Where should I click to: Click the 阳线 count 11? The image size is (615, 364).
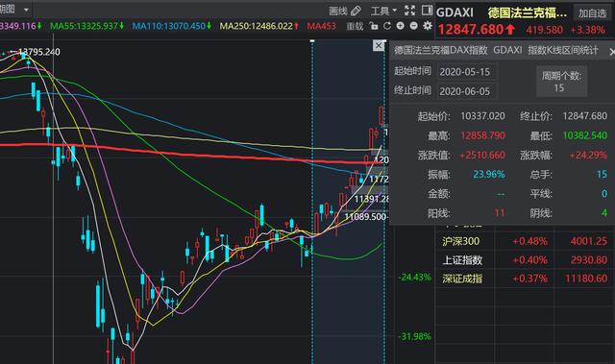coord(500,213)
